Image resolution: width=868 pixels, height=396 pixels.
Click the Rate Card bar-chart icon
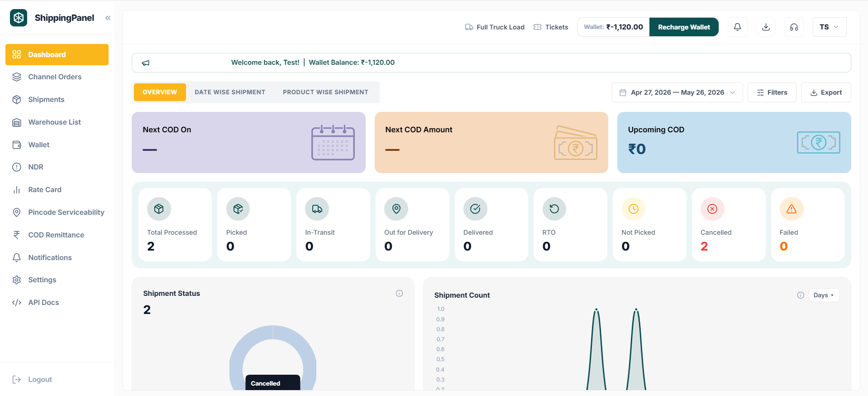click(x=17, y=190)
